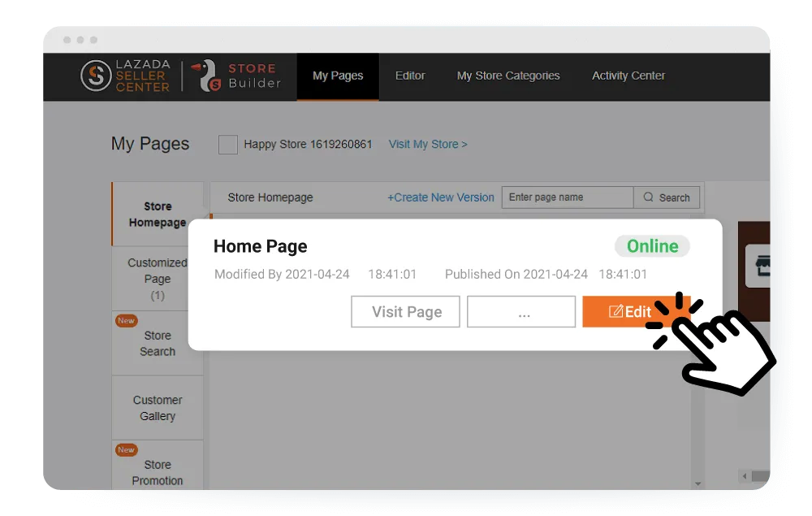
Task: Open My Store Categories in the top navigation
Action: (508, 76)
